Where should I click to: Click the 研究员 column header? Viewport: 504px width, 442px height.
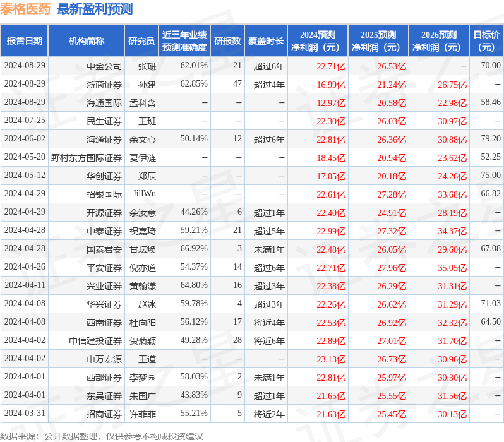coord(141,41)
